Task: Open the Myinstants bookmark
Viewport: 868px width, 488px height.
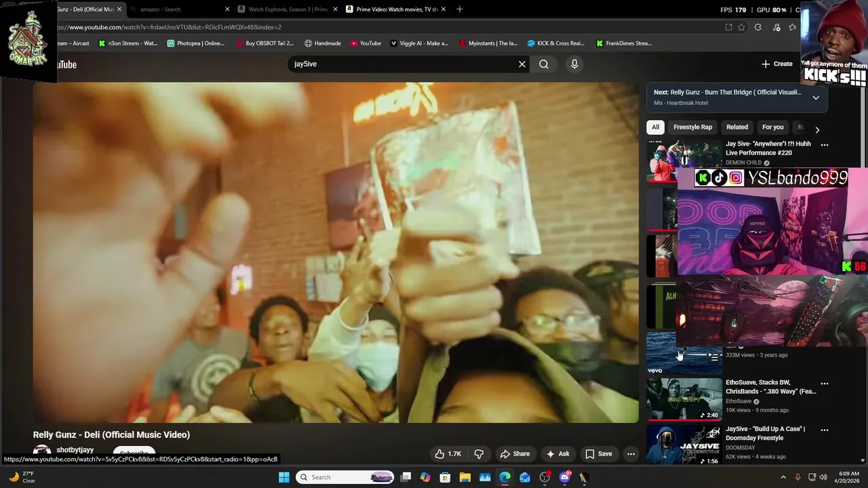Action: click(x=488, y=43)
